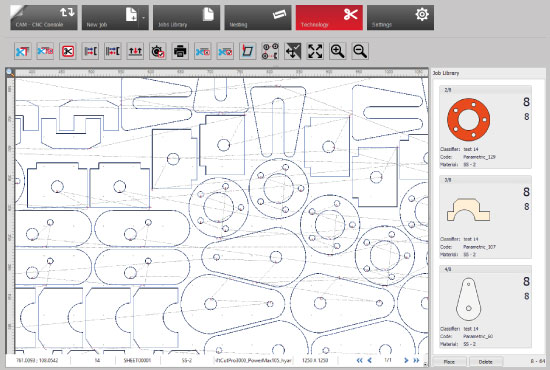Screen dimensions: 550x370
Task: Open the CAM - CNC Console tab
Action: [44, 18]
